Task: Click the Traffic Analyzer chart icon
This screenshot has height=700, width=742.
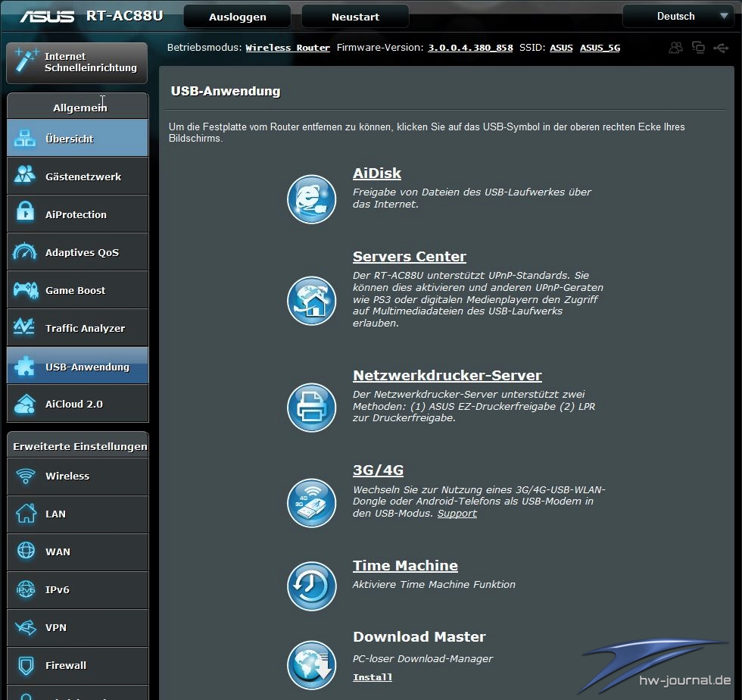Action: tap(24, 327)
